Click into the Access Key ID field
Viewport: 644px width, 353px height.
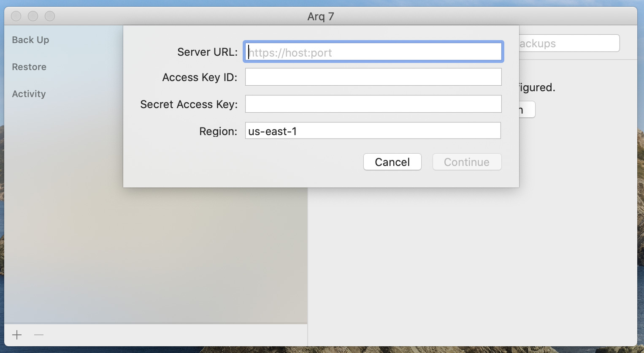tap(373, 77)
